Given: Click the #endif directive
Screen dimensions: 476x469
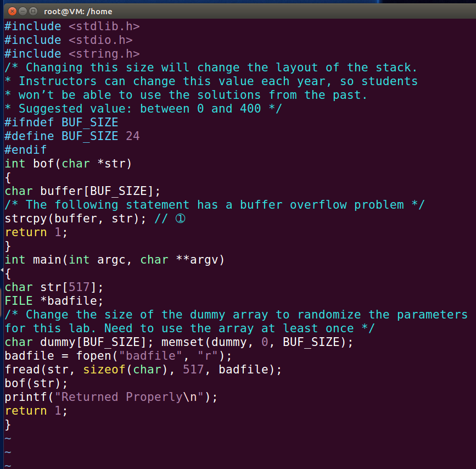Looking at the screenshot, I should [x=26, y=149].
